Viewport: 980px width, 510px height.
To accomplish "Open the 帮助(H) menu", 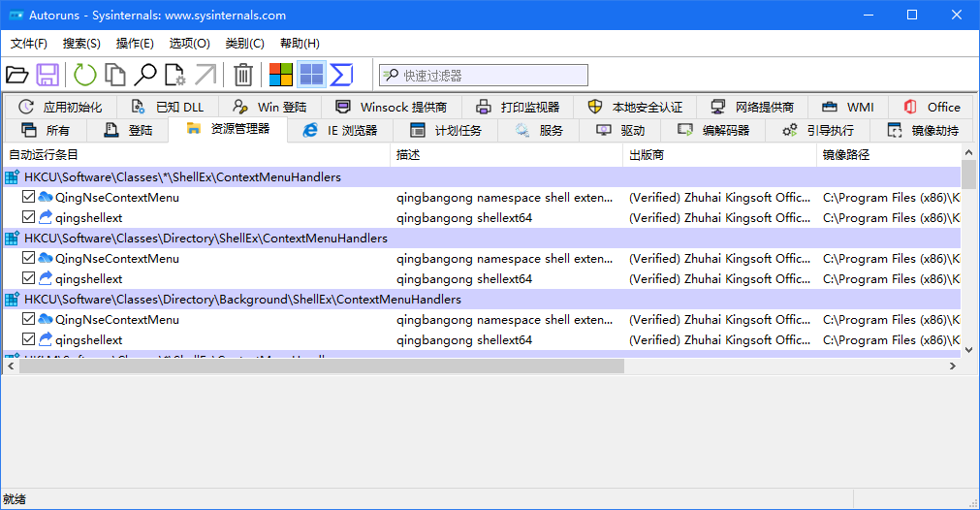I will (x=300, y=43).
